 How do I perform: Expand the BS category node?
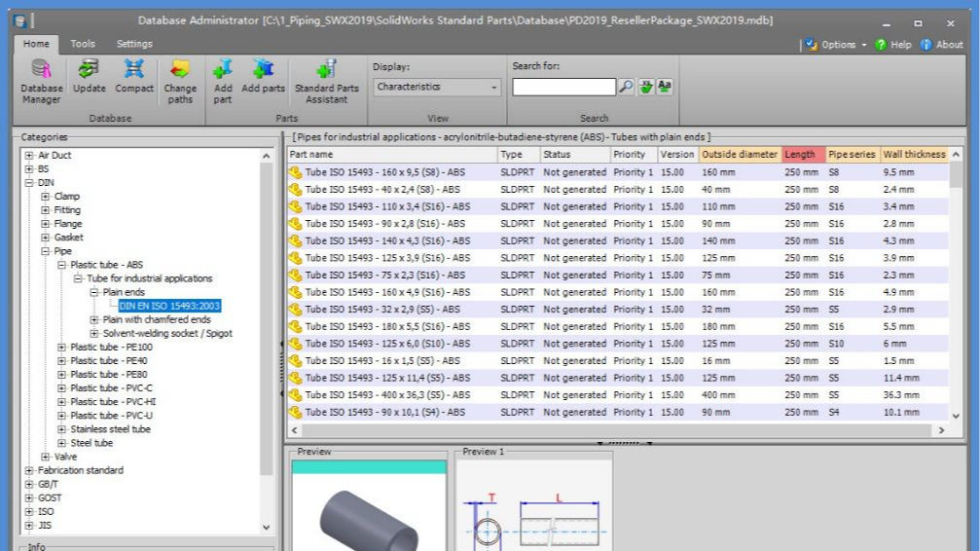[x=29, y=168]
